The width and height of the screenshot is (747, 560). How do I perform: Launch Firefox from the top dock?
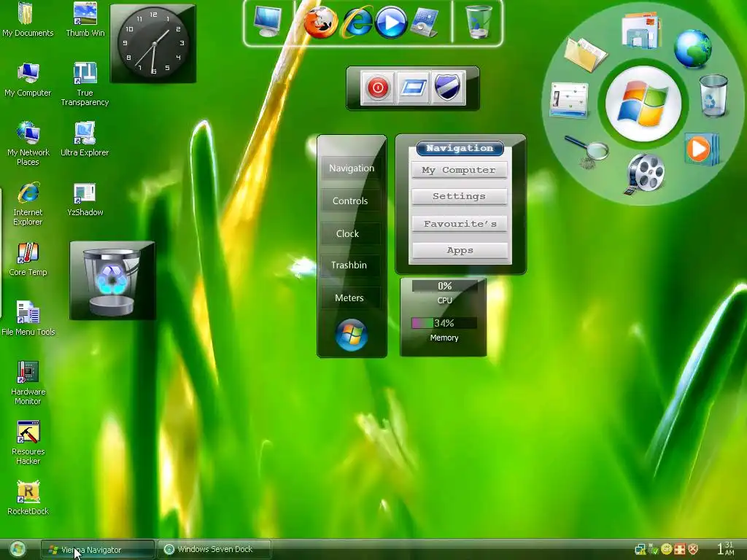321,23
